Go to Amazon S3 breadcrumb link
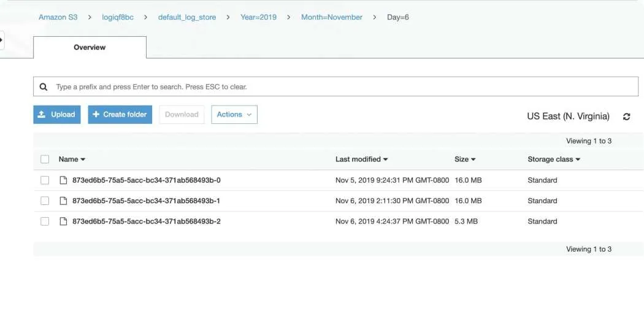Image resolution: width=644 pixels, height=316 pixels. (58, 17)
